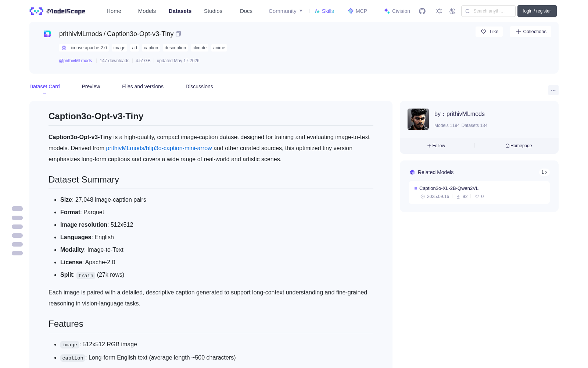Viewport: 588px width, 368px height.
Task: Click the heart icon on Caption3o-XL-2B-Qwen2VL
Action: (477, 197)
